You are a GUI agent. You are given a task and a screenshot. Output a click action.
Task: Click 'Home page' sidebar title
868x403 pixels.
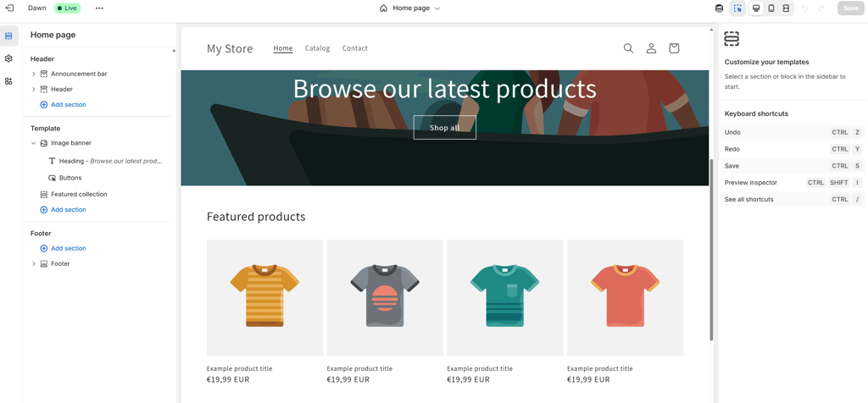click(x=53, y=35)
